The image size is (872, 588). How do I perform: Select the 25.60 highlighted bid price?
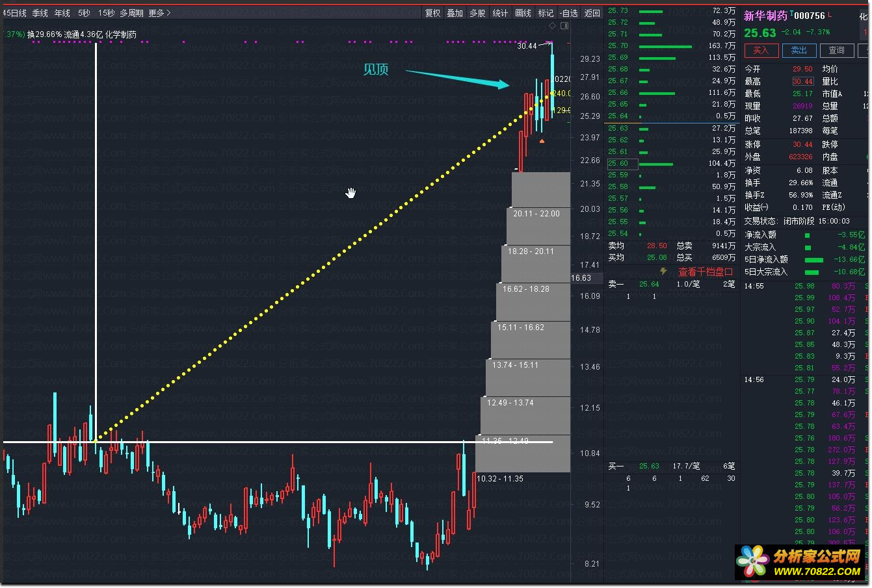622,163
